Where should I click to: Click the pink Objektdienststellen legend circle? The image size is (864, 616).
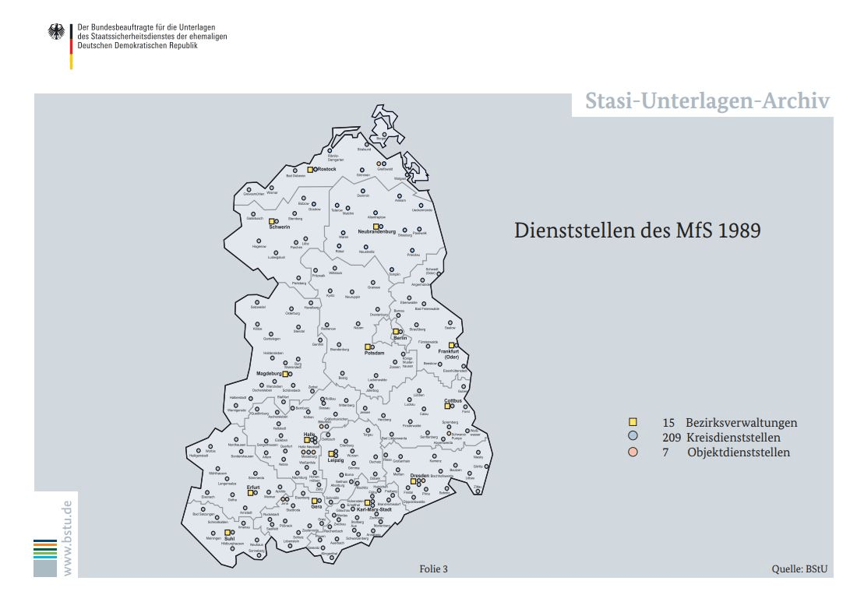click(x=633, y=452)
